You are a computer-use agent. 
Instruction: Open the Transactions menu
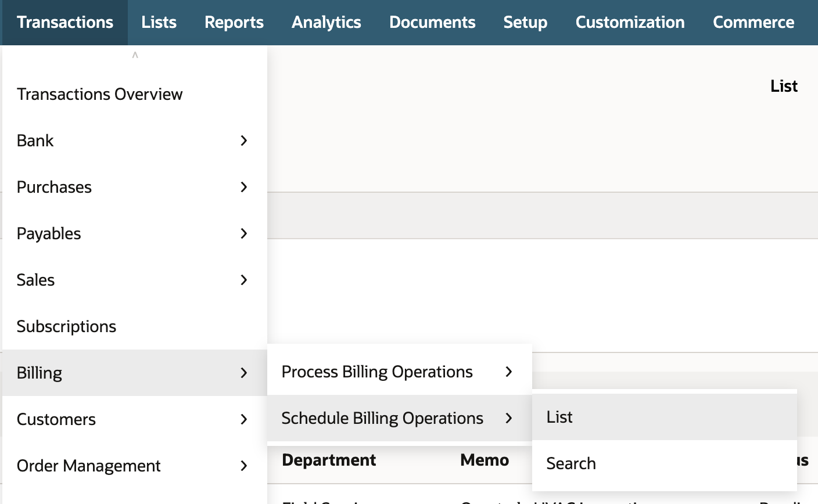pos(65,22)
